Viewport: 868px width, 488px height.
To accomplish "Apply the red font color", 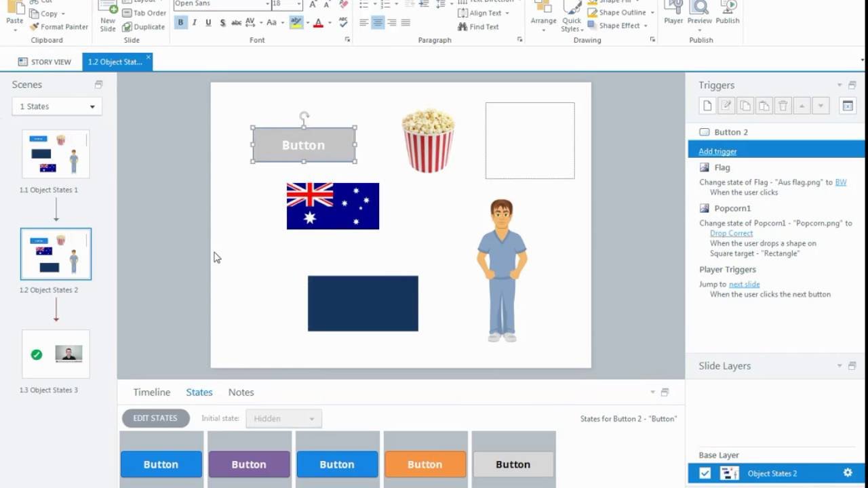I will pyautogui.click(x=318, y=22).
